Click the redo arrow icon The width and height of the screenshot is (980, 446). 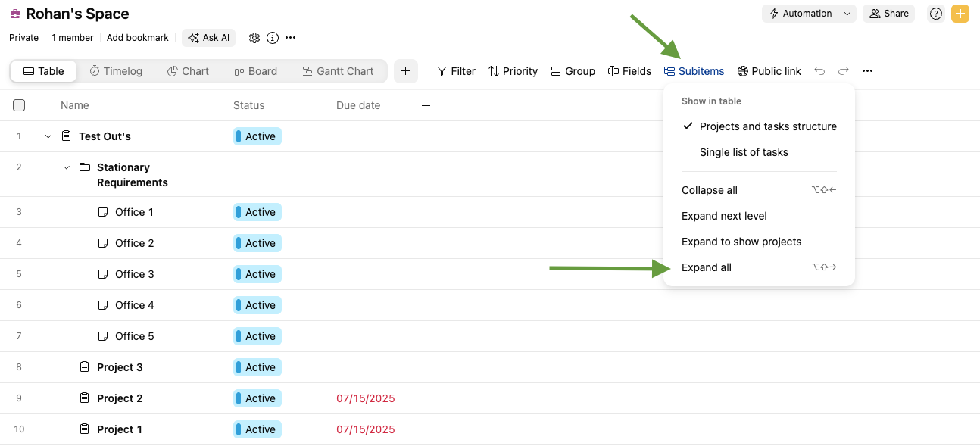point(843,71)
